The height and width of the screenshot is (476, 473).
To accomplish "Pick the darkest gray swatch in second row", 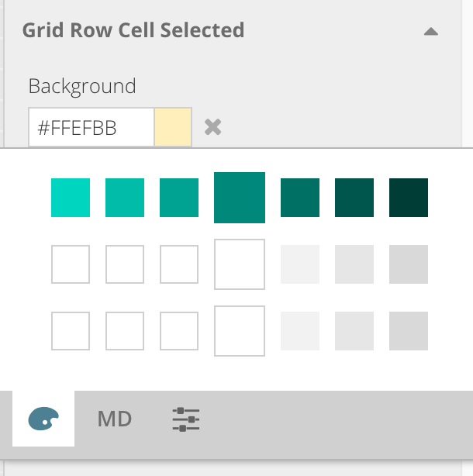I will (409, 264).
